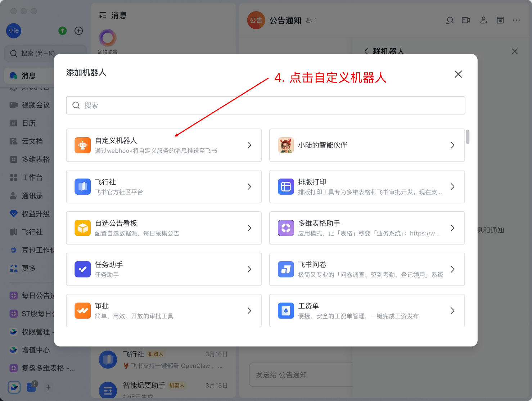Click the 审批 orange icon
The height and width of the screenshot is (401, 532).
82,311
